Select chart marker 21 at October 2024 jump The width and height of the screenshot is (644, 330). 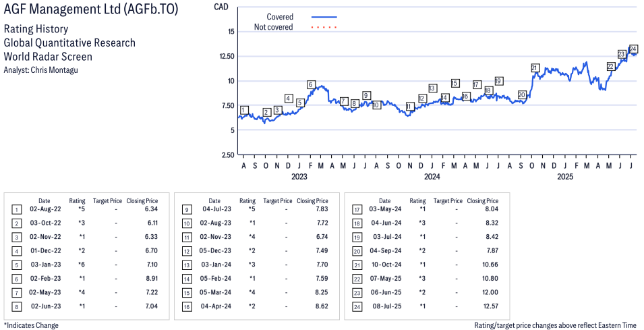coord(534,67)
